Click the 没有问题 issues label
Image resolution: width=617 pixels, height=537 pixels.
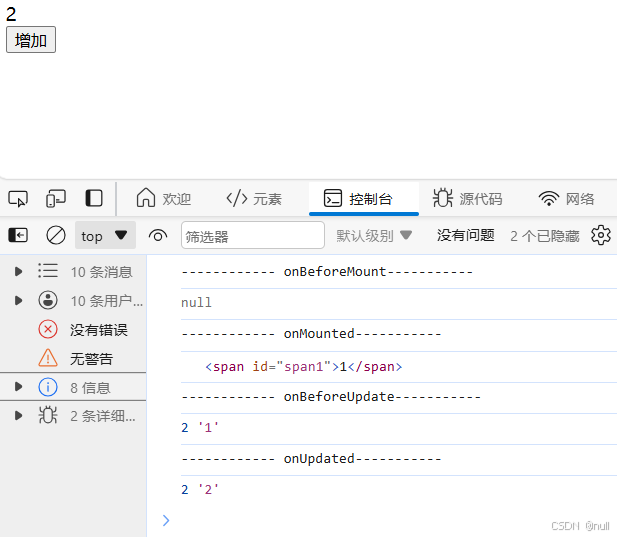coord(466,235)
